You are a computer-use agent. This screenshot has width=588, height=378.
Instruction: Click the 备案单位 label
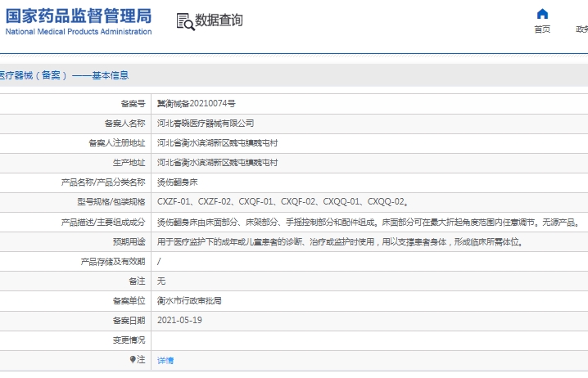(129, 301)
